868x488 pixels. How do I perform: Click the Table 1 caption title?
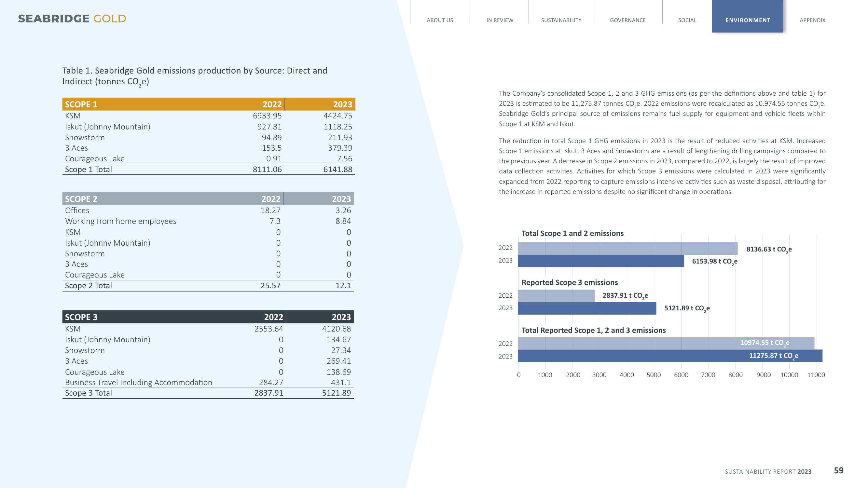coord(195,76)
